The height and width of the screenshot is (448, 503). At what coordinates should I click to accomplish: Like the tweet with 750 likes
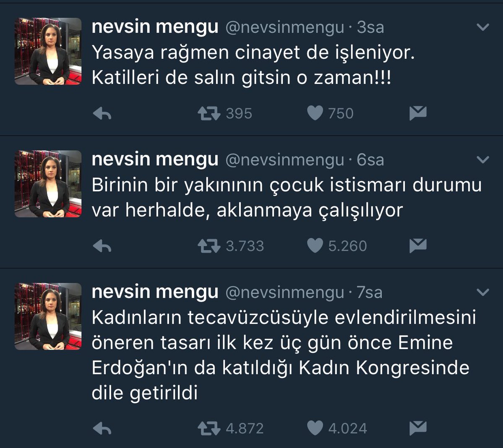[x=315, y=113]
